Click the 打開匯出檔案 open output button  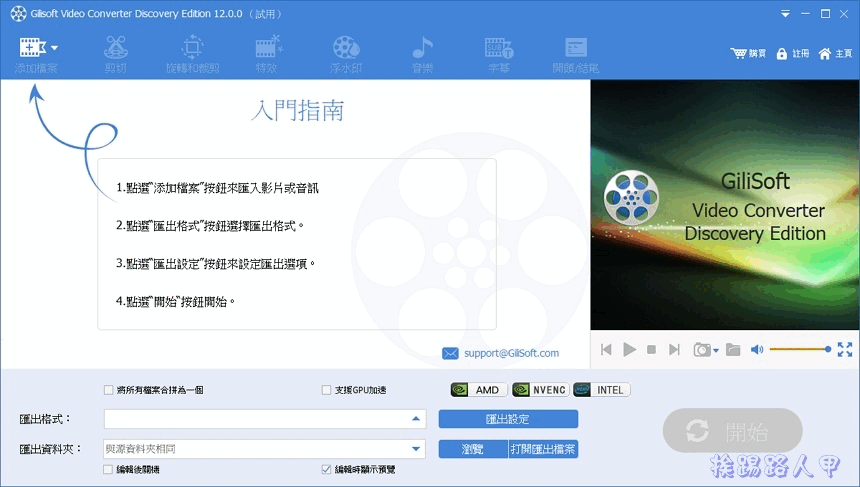(543, 449)
